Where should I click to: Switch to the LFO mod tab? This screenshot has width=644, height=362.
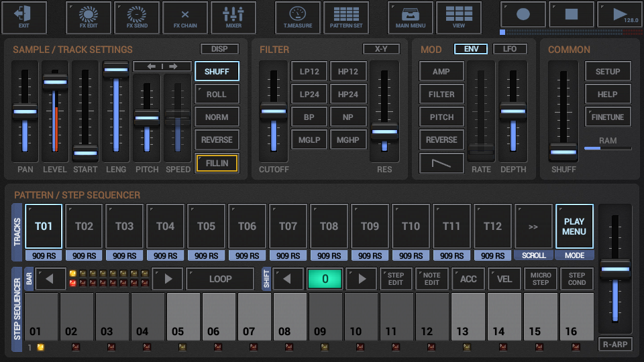tap(510, 49)
